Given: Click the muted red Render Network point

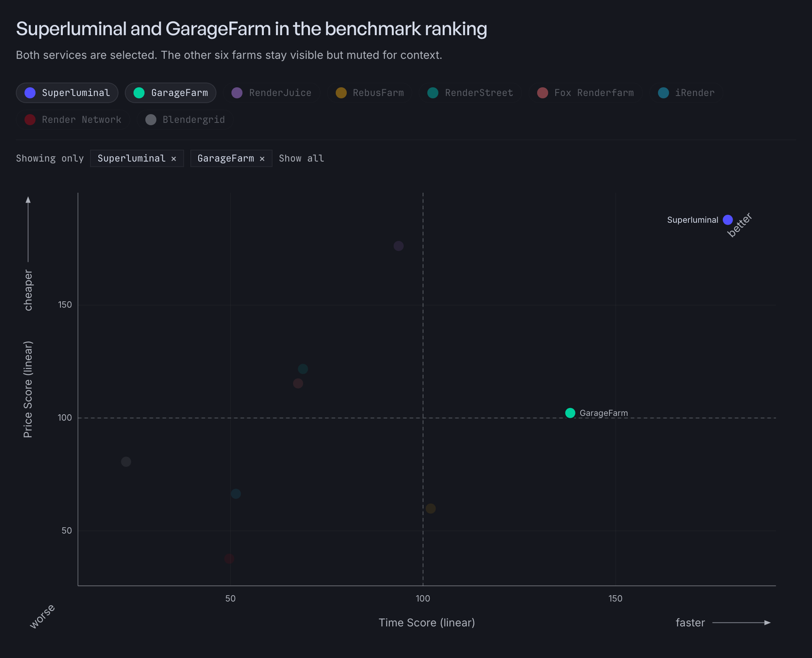Looking at the screenshot, I should coord(229,558).
